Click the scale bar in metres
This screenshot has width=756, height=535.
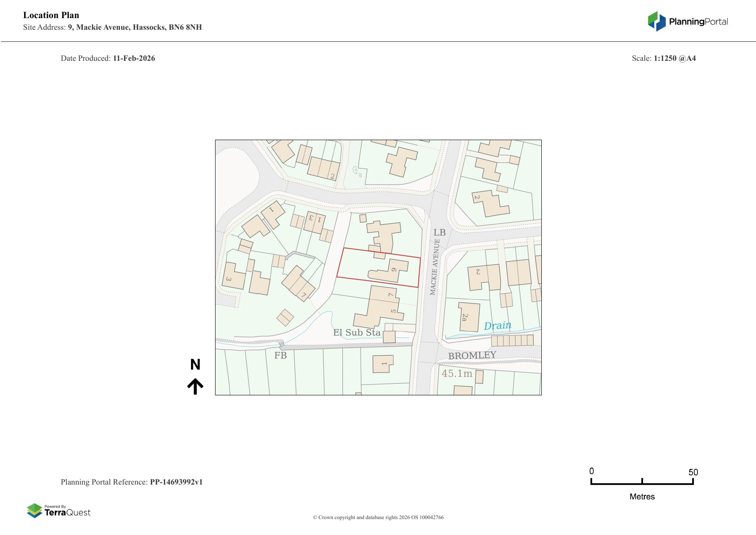(x=642, y=482)
